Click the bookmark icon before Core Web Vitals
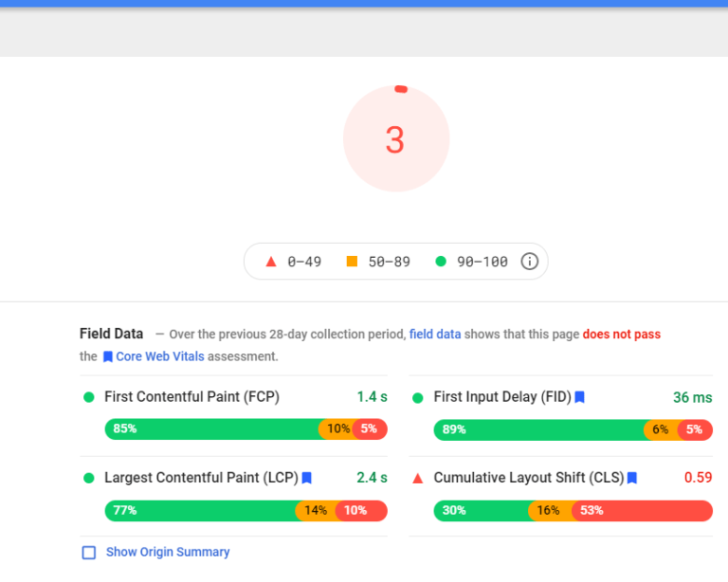The height and width of the screenshot is (582, 728). (108, 357)
